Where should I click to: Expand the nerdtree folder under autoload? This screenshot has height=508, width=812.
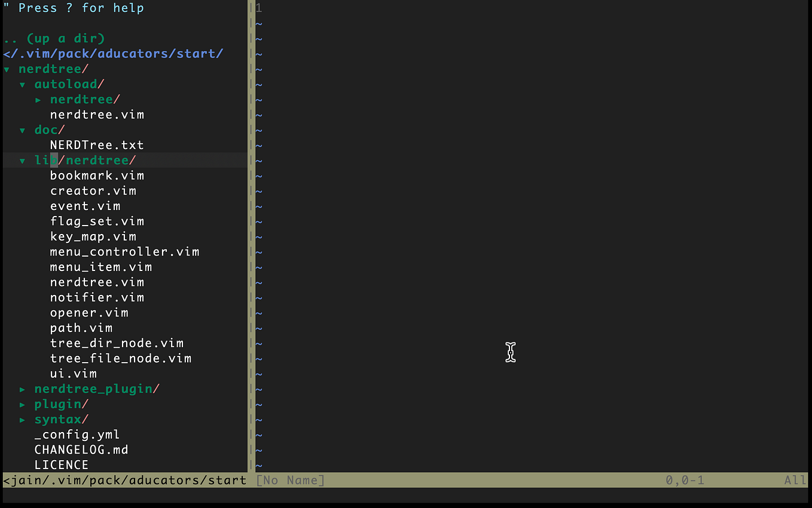coord(81,99)
